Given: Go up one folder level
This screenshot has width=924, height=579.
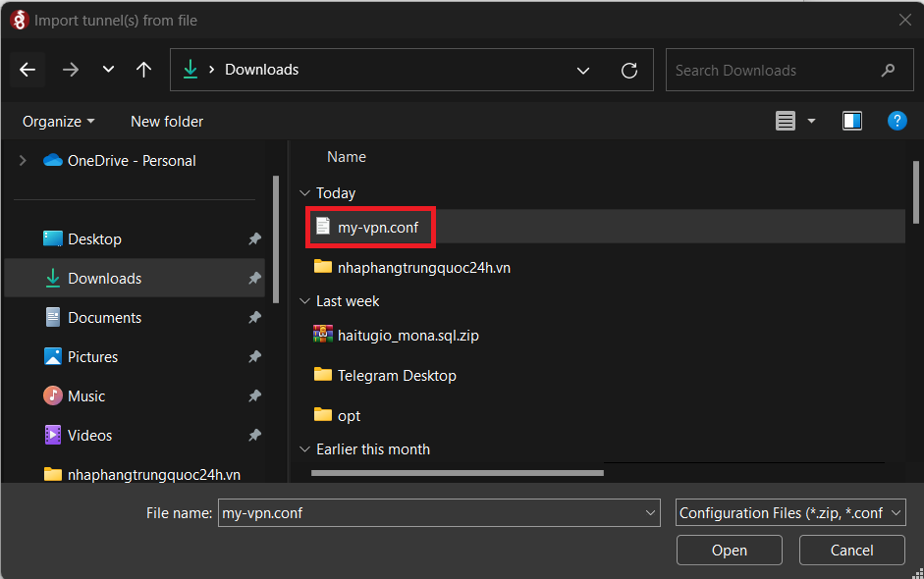Looking at the screenshot, I should click(143, 70).
